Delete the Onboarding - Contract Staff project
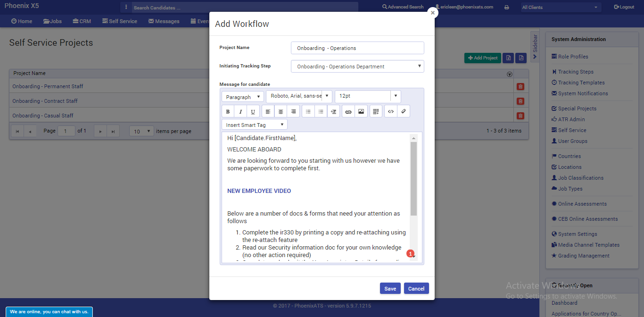 pos(520,101)
